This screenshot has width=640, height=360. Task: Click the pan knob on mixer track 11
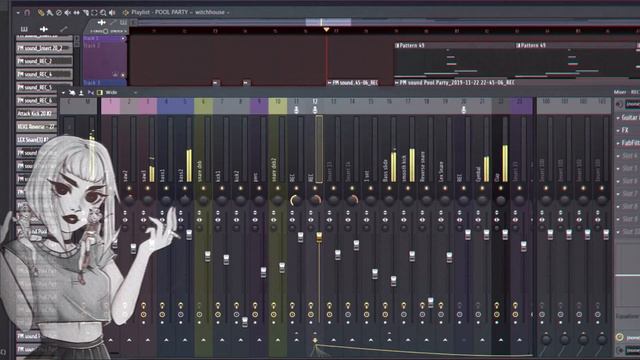(x=296, y=200)
